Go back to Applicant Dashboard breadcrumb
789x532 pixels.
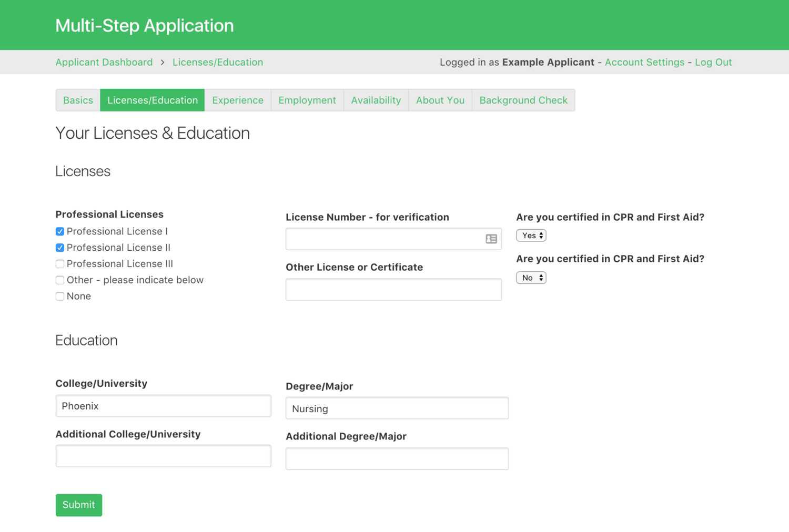104,62
